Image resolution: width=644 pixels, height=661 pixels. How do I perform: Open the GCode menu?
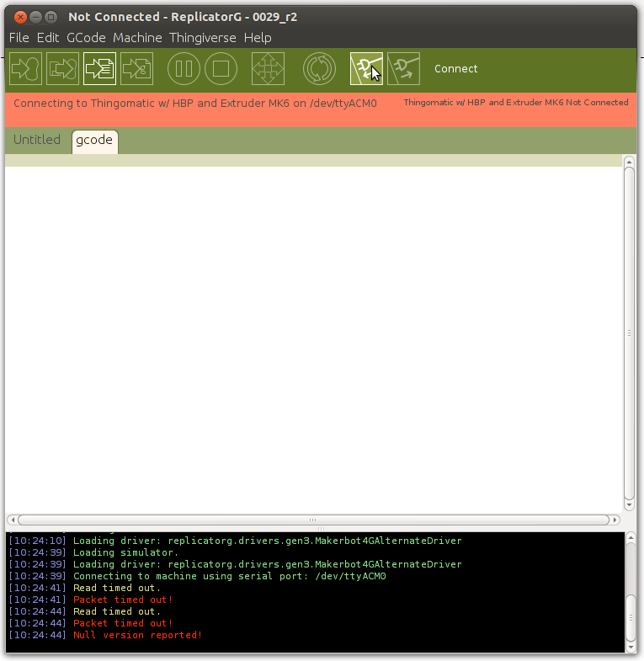click(86, 38)
